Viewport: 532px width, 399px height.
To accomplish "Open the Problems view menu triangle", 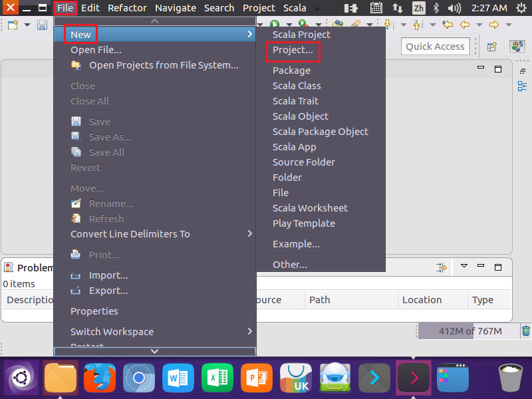I will coord(464,266).
